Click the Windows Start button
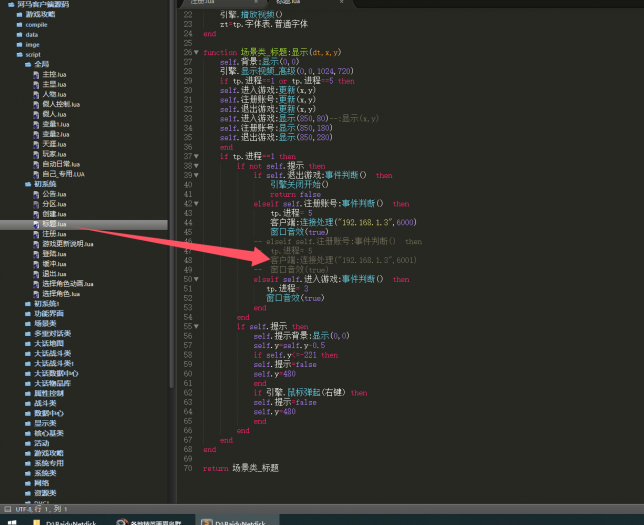Viewport: 644px width, 525px height. pyautogui.click(x=12, y=521)
